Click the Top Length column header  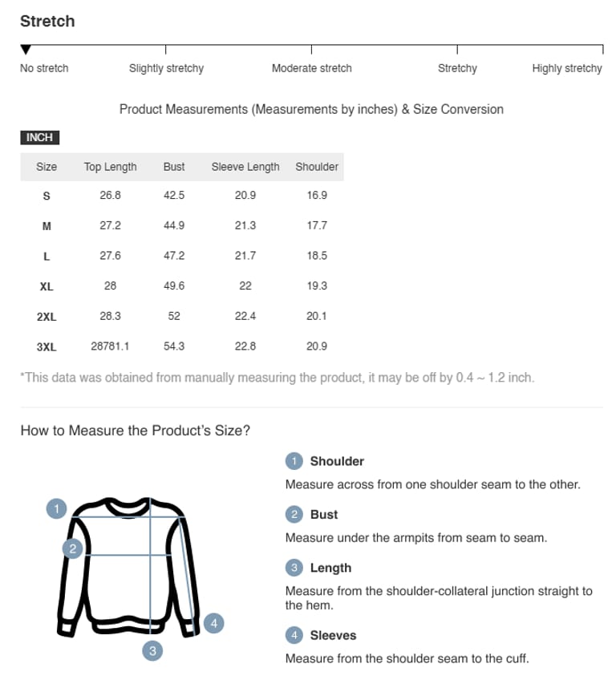pyautogui.click(x=110, y=167)
